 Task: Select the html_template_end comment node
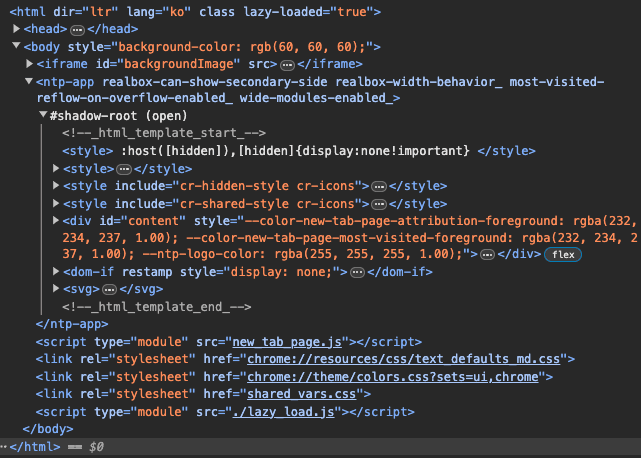pyautogui.click(x=156, y=306)
